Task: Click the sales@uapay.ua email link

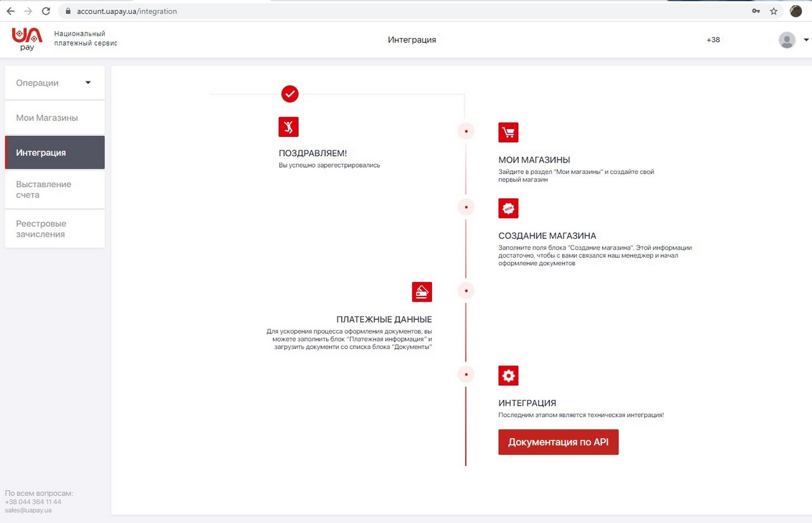Action: pos(29,510)
